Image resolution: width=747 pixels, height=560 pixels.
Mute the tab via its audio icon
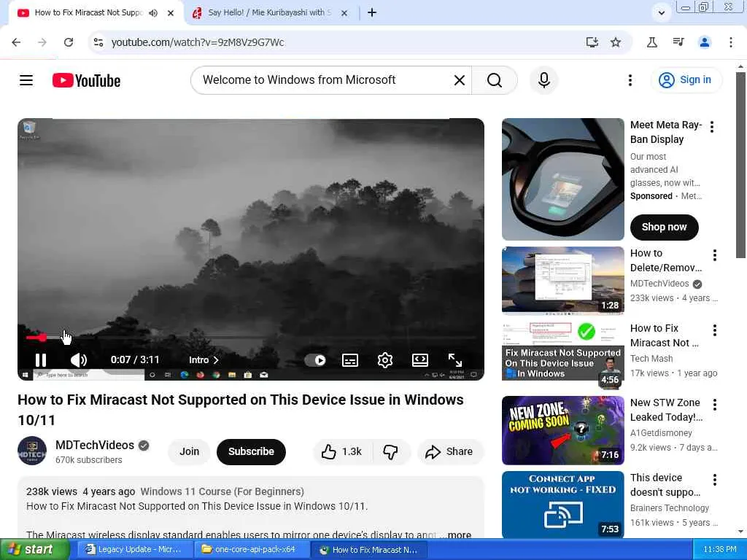point(153,13)
